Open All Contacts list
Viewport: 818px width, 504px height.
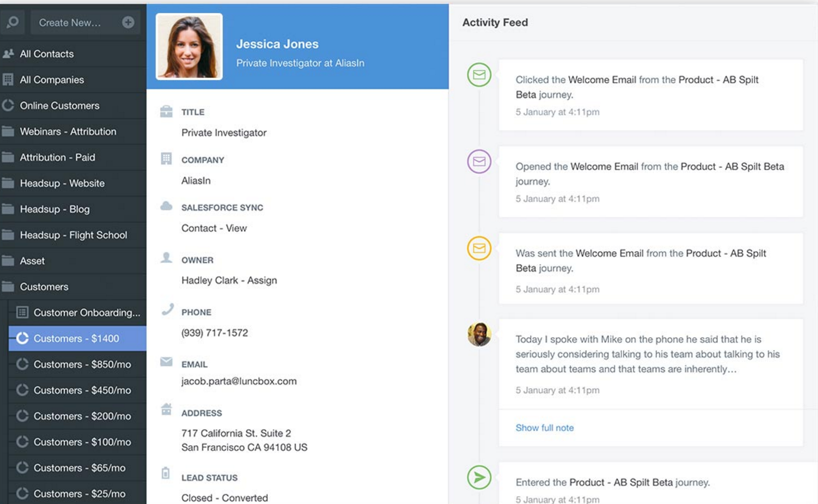pos(73,54)
